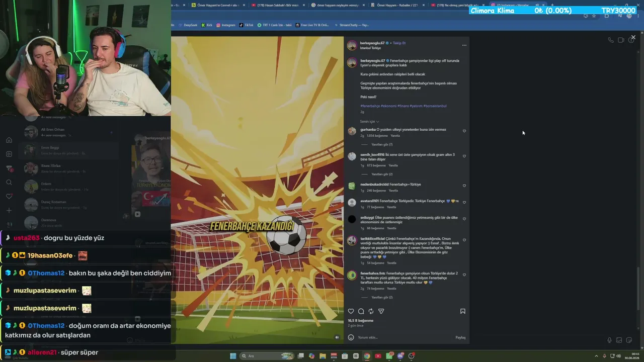Expand the 2 replies under fenerbahce.fntc's comment
Viewport: 644px width, 362px height.
(382, 298)
